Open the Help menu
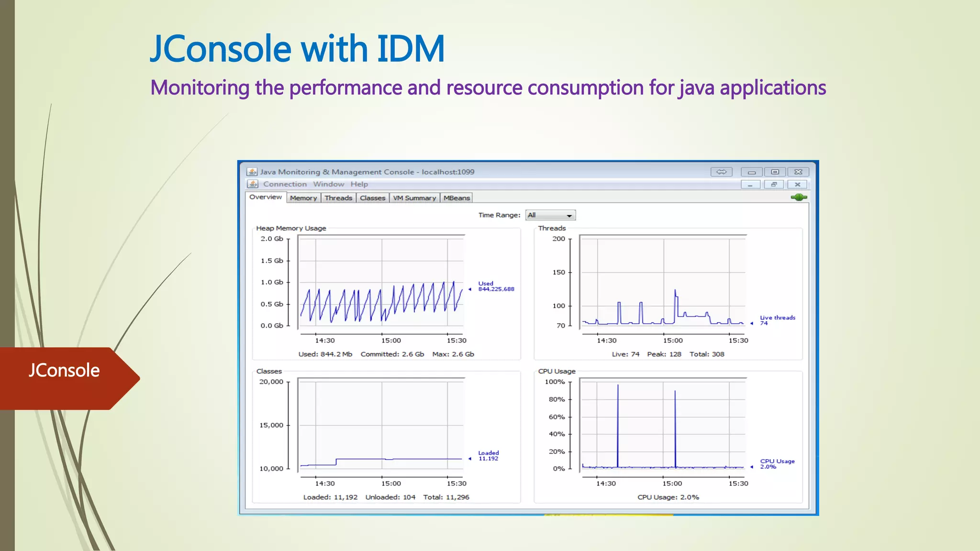This screenshot has height=551, width=980. tap(359, 184)
